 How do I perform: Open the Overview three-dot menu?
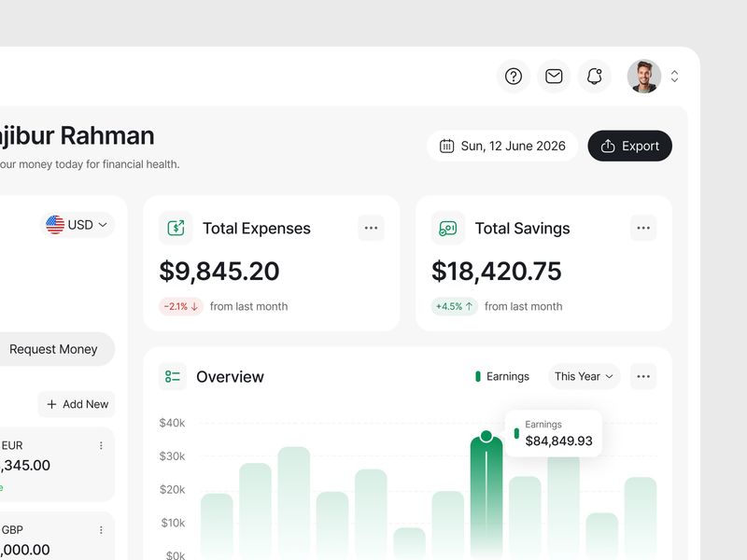click(x=642, y=376)
